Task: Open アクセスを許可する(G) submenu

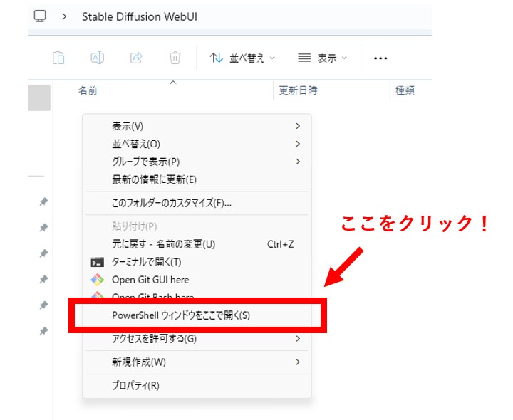Action: [197, 339]
